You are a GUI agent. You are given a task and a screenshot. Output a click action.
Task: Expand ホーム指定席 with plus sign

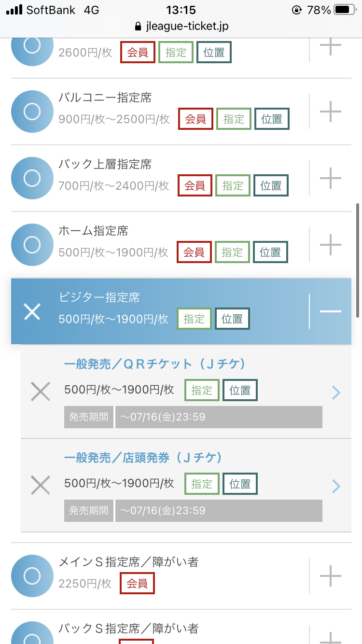pos(331,245)
